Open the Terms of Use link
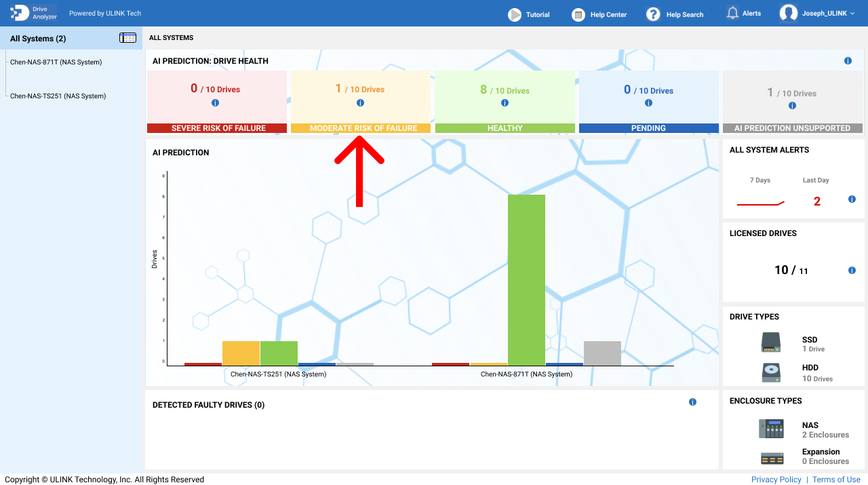 836,480
